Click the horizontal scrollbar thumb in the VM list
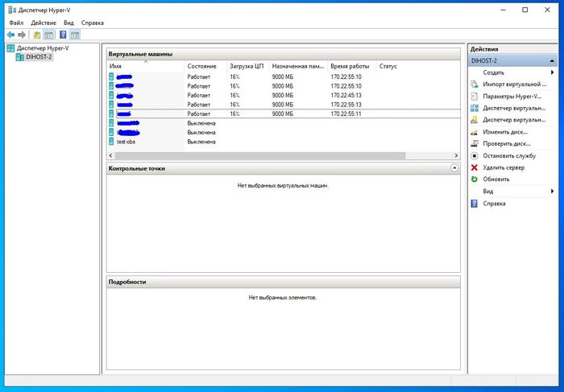 click(260, 155)
